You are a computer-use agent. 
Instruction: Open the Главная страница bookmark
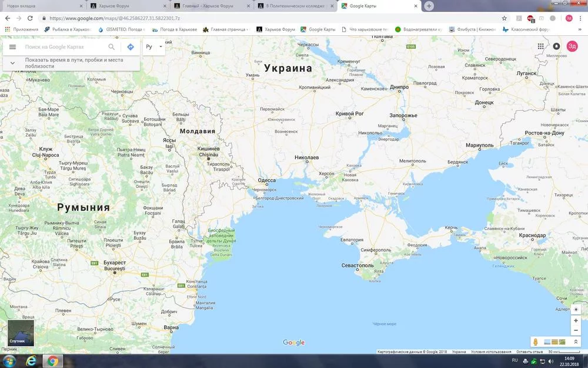tap(226, 29)
